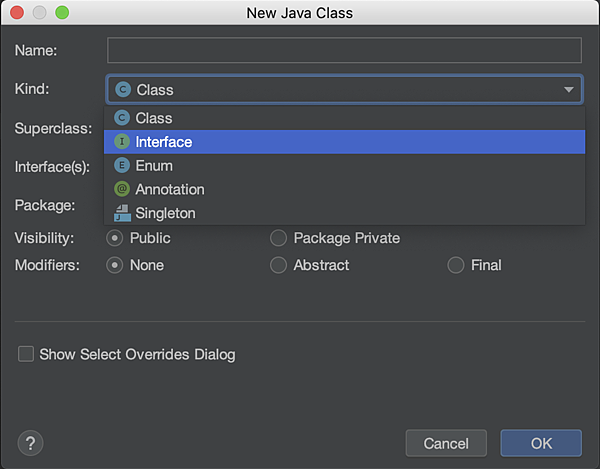This screenshot has height=469, width=600.
Task: Pick Interface from the Kind list
Action: [x=344, y=142]
